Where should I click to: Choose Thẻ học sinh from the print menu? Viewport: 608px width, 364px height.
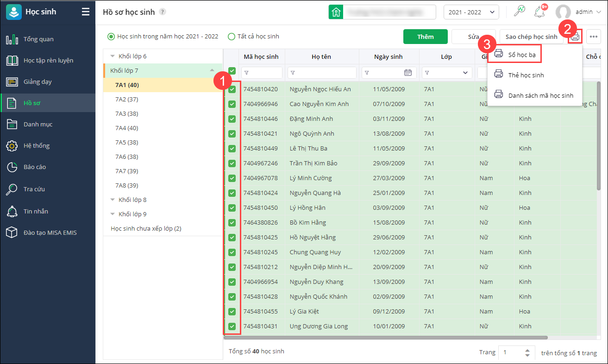point(534,75)
